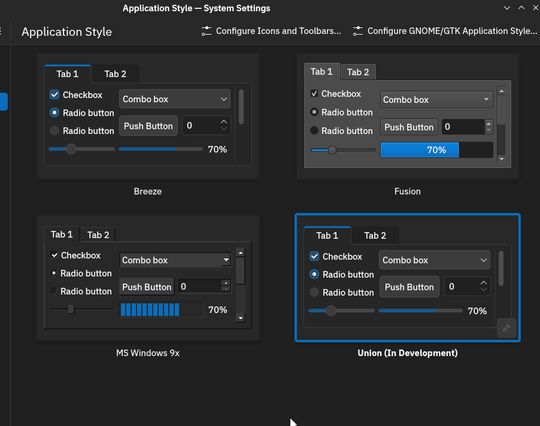Click the sliders icon beside Configure GNOME/GTK
This screenshot has height=426, width=540.
[x=358, y=31]
